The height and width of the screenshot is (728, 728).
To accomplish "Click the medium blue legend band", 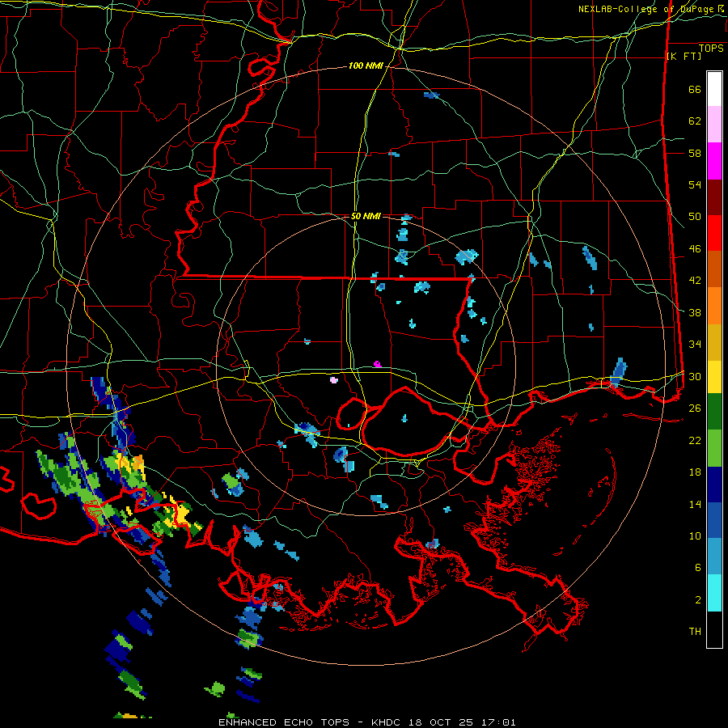I will point(714,520).
